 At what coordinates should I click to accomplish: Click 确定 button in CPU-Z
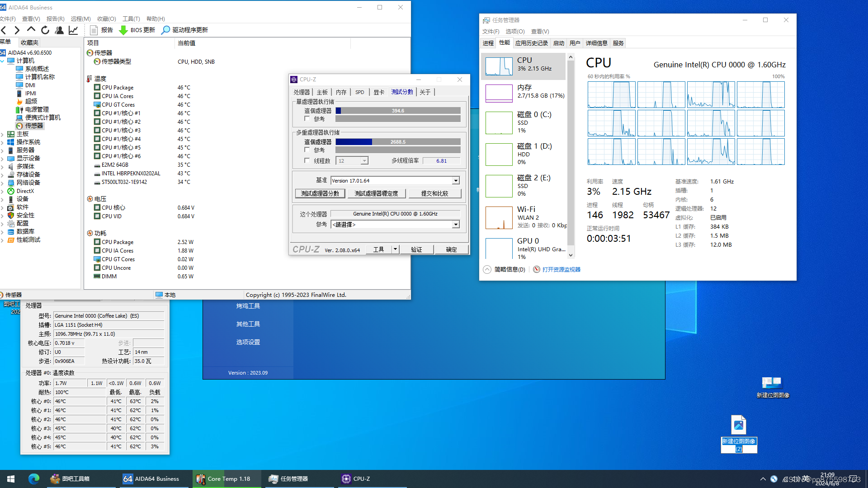click(x=451, y=249)
